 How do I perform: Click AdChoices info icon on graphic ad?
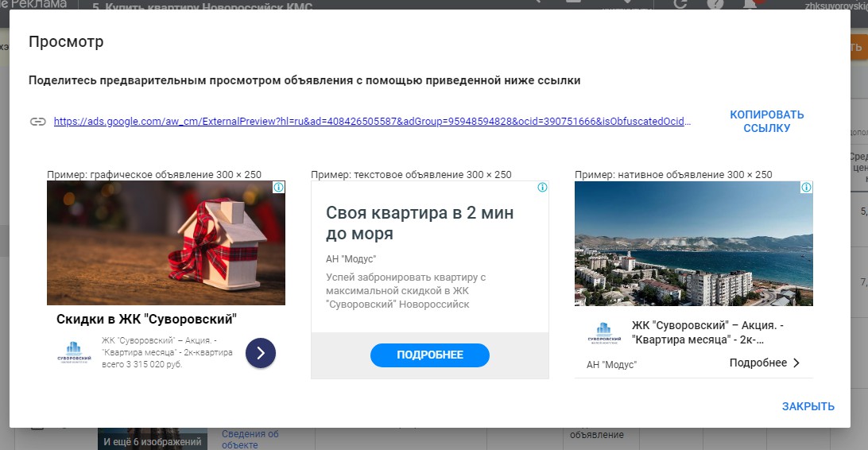(x=279, y=187)
